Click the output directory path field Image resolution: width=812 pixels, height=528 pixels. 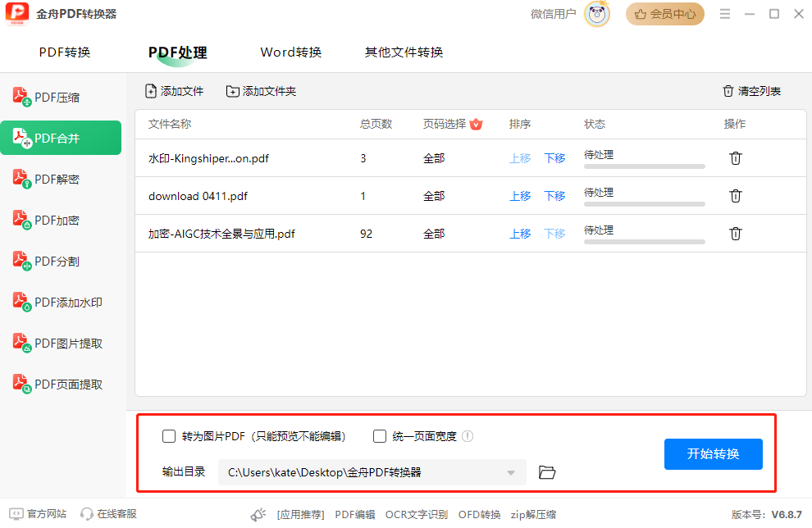tap(372, 472)
